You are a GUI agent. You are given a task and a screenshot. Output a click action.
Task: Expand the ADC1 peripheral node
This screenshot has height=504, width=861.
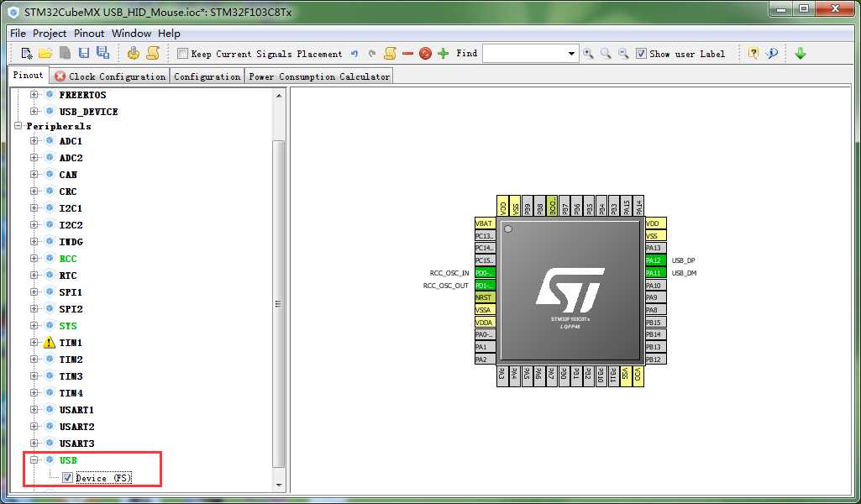(x=34, y=141)
